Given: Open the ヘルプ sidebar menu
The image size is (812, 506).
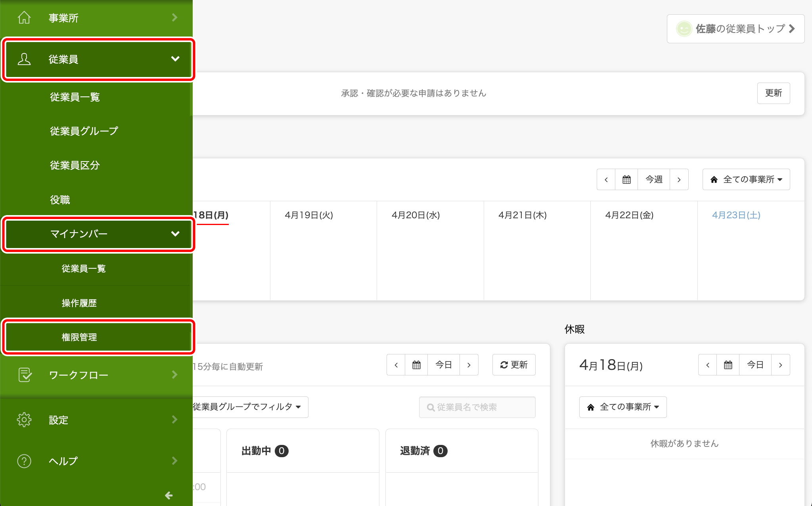Looking at the screenshot, I should coord(96,461).
